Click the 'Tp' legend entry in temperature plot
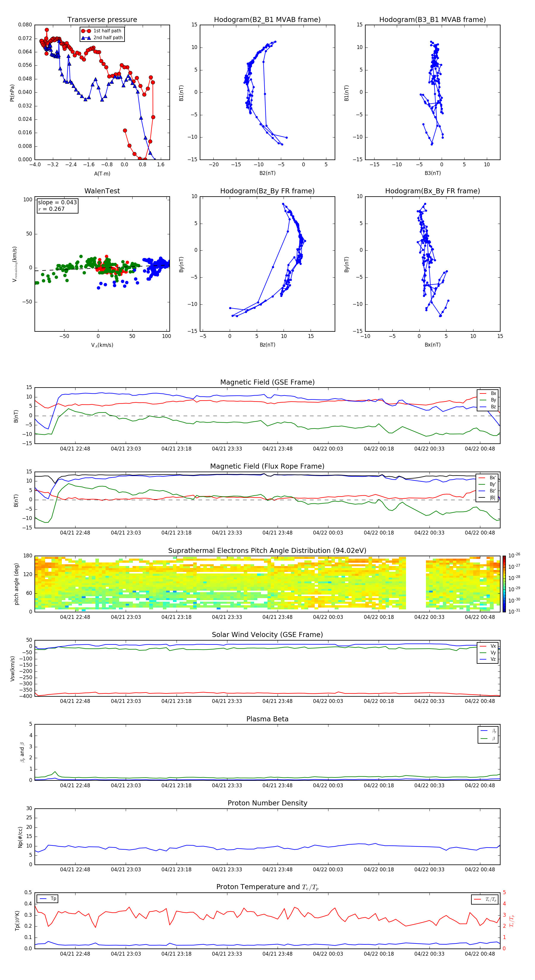This screenshot has height=980, width=535. pos(48,899)
